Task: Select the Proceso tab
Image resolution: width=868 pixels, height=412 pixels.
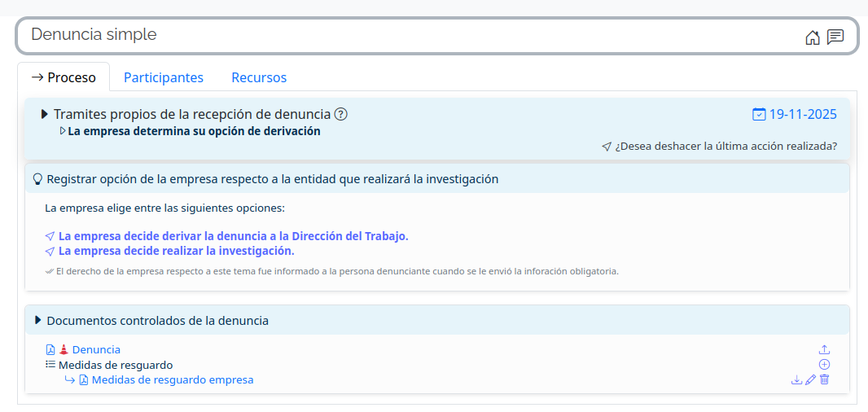Action: click(x=64, y=78)
